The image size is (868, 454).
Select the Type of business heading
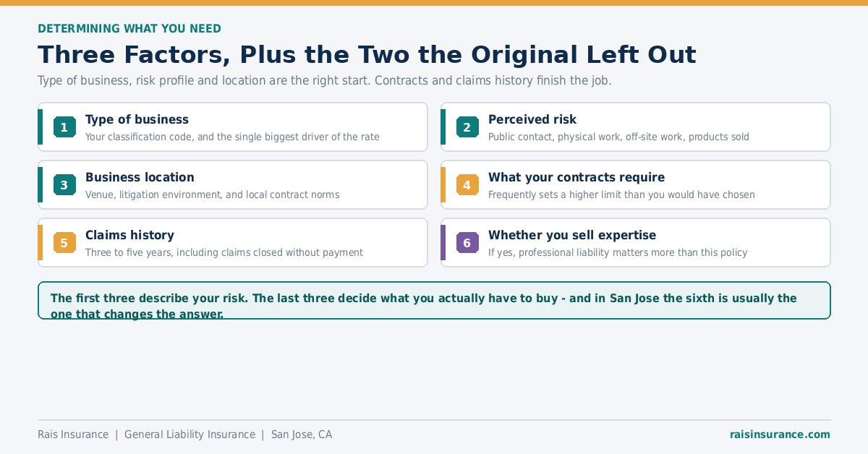(x=137, y=120)
